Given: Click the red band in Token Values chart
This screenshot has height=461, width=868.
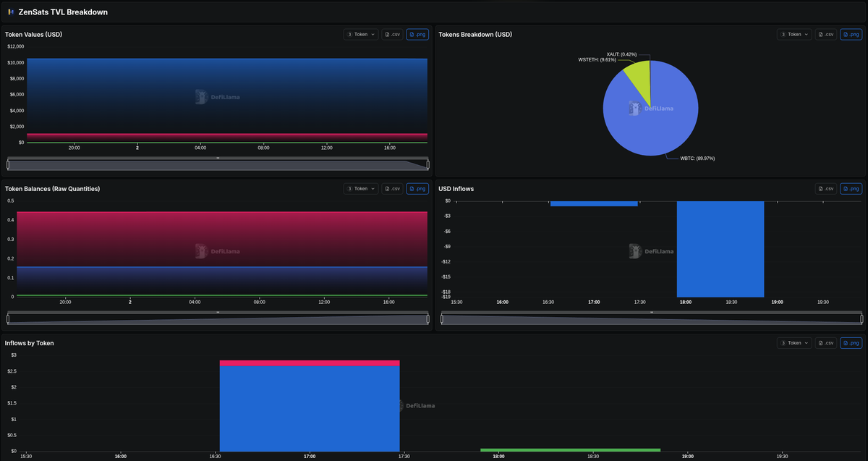Looking at the screenshot, I should pos(227,136).
